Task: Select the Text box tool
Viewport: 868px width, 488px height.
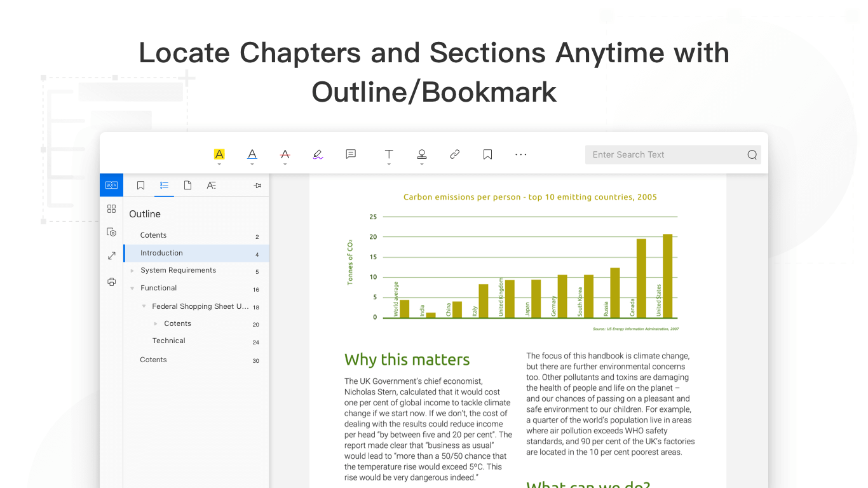Action: point(389,154)
